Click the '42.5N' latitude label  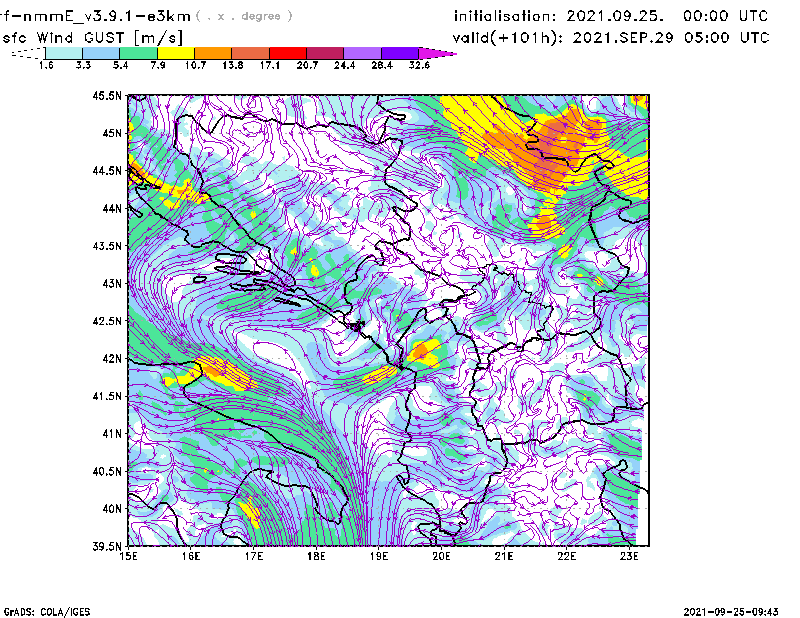[x=108, y=321]
